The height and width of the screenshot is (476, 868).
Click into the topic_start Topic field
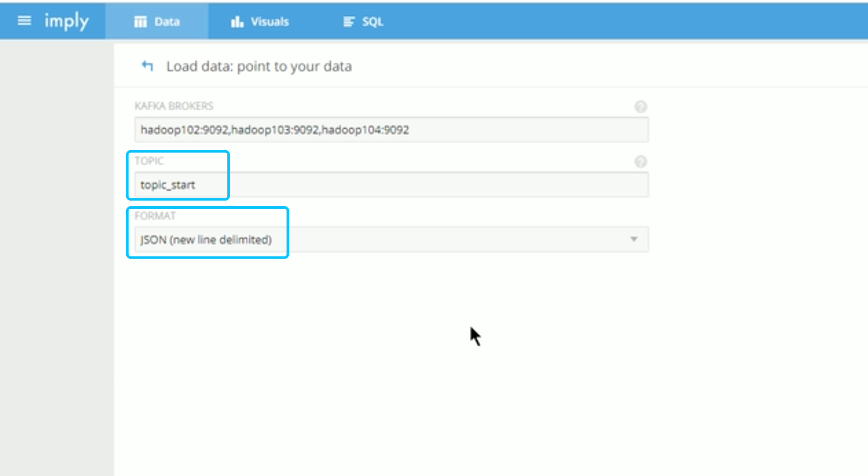pyautogui.click(x=391, y=185)
